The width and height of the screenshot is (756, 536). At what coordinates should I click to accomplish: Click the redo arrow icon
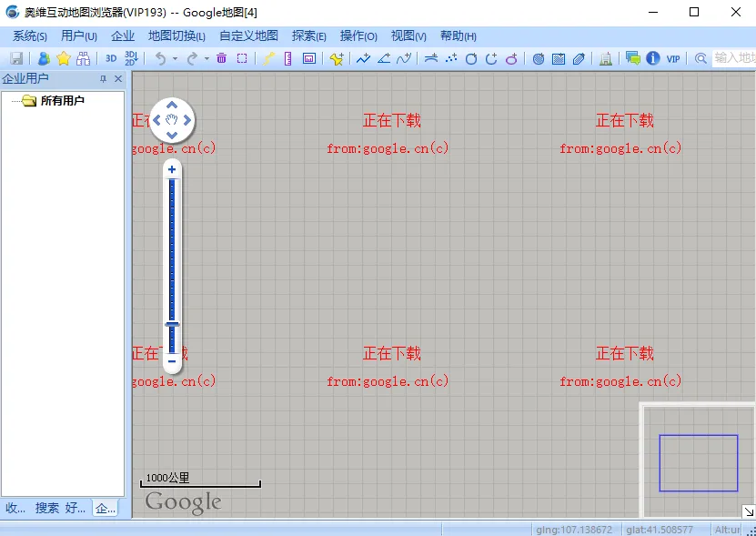coord(192,58)
